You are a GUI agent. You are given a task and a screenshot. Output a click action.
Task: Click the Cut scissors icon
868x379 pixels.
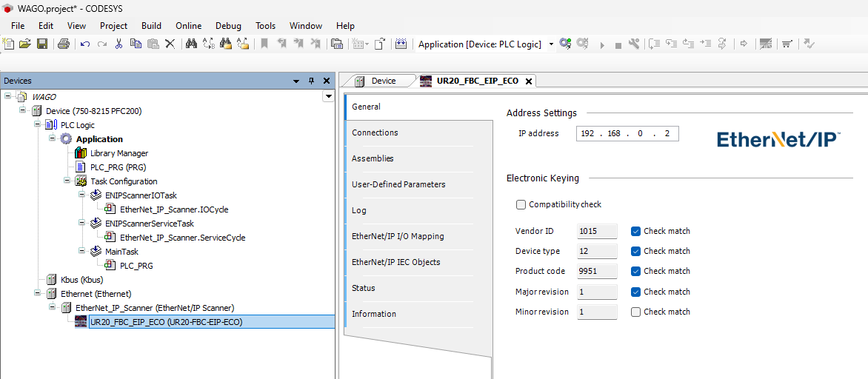click(x=118, y=44)
